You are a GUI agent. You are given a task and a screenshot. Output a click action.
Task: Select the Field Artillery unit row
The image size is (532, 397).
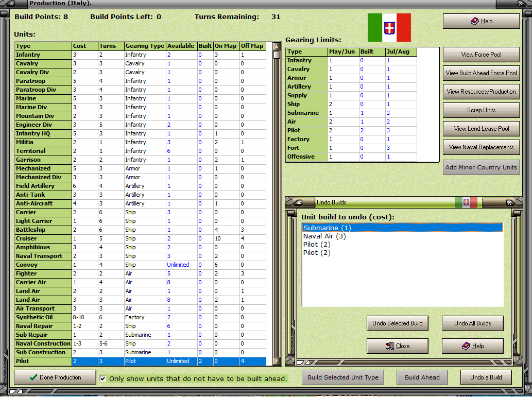pos(140,186)
